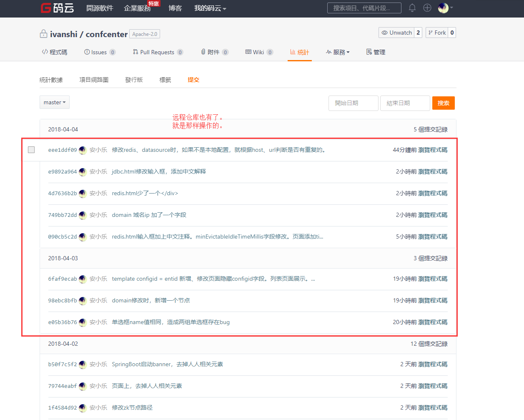Open commit hash e9892a964
This screenshot has width=524, height=420.
tap(63, 171)
